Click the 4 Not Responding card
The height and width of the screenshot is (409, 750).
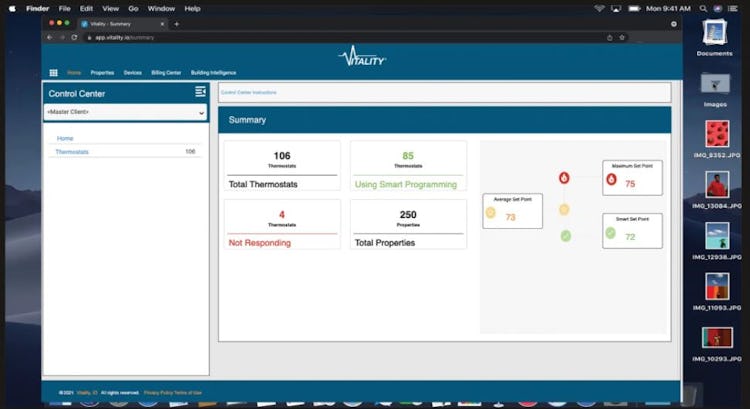tap(282, 224)
